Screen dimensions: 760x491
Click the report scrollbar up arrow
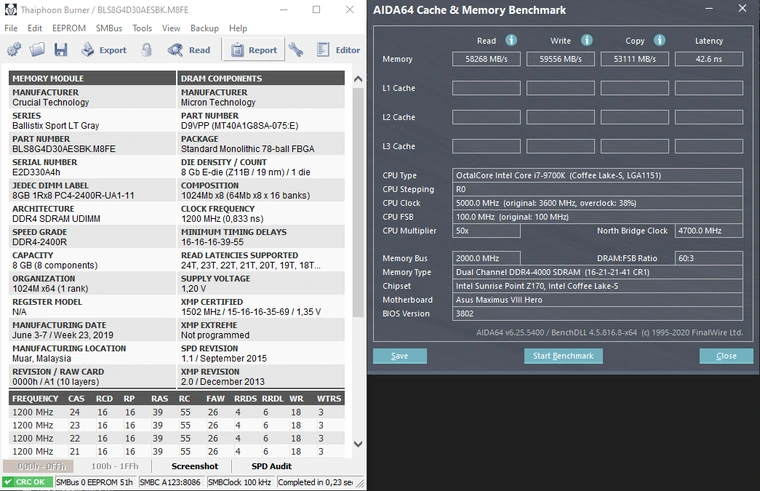point(358,79)
